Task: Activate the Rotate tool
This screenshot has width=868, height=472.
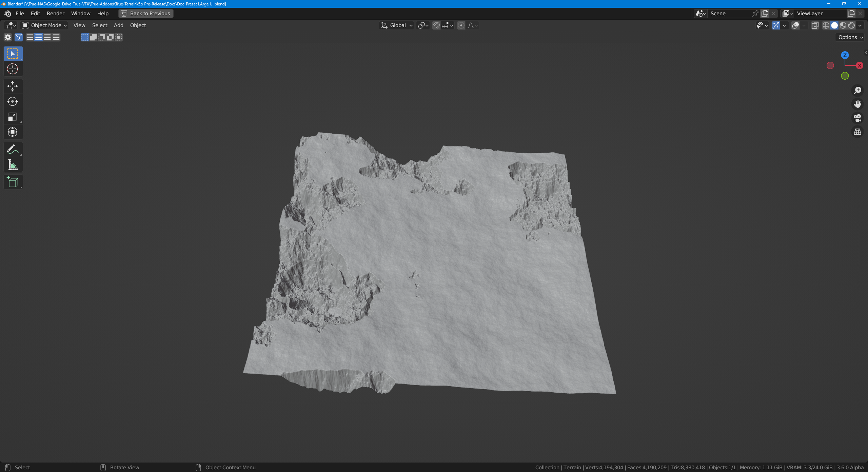Action: [13, 101]
